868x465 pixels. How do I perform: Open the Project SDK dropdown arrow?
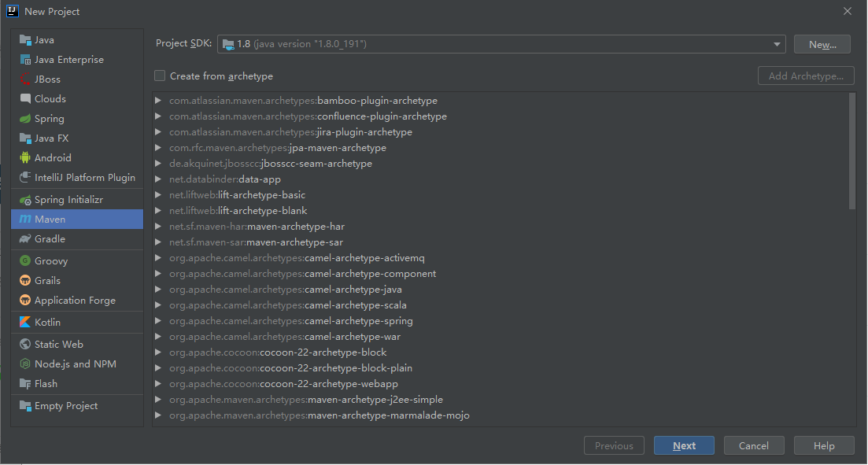(x=777, y=44)
